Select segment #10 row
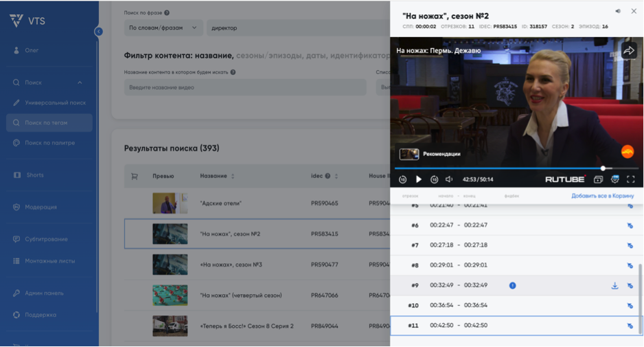The width and height of the screenshot is (644, 347). [x=515, y=305]
